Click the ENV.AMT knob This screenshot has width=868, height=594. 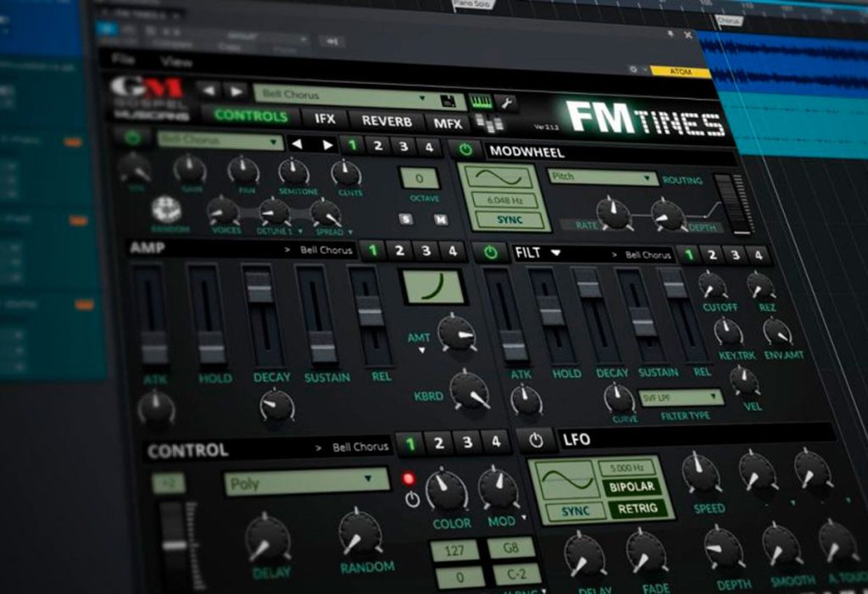pyautogui.click(x=778, y=332)
